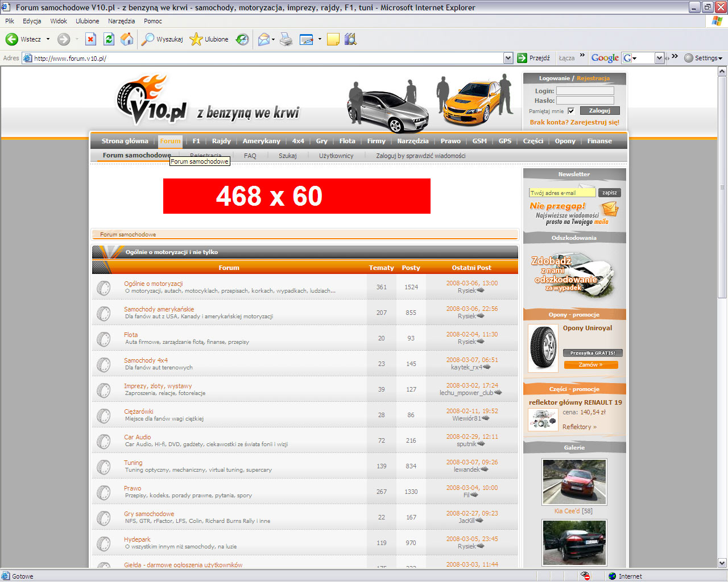Switch to the Rajdy navigation tab
The image size is (728, 582).
(x=221, y=141)
